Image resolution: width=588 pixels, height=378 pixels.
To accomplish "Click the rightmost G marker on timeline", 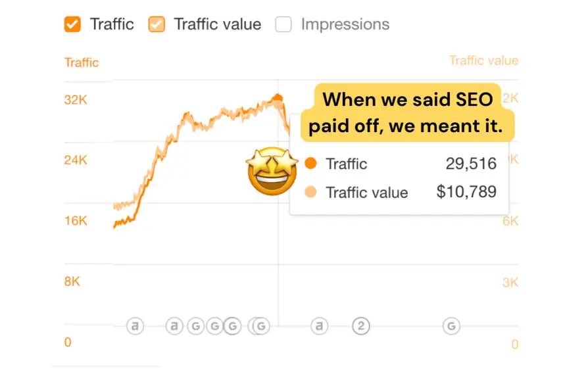I will [451, 325].
